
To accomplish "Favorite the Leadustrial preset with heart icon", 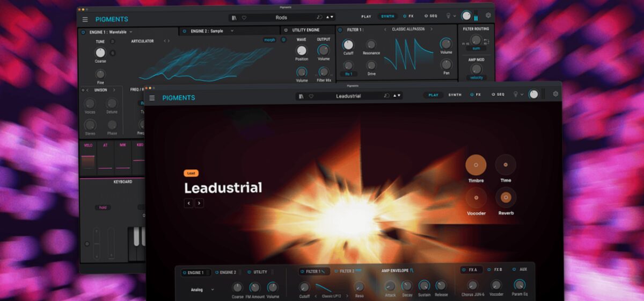I will (311, 96).
